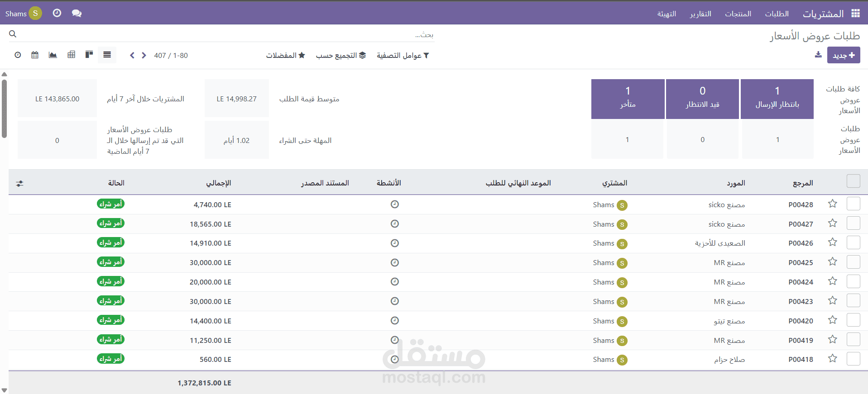Viewport: 868px width, 394px height.
Task: Open the التقارير menu
Action: (x=700, y=14)
